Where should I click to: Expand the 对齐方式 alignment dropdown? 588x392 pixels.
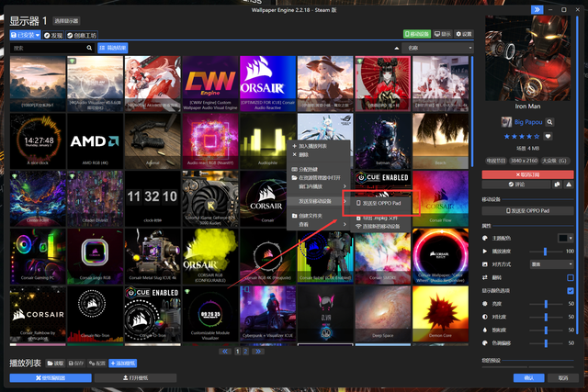click(x=554, y=263)
